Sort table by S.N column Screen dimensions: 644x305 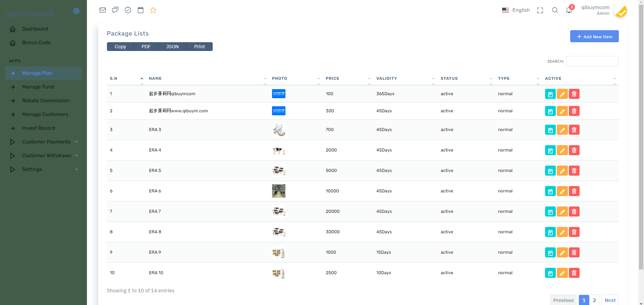pyautogui.click(x=126, y=78)
